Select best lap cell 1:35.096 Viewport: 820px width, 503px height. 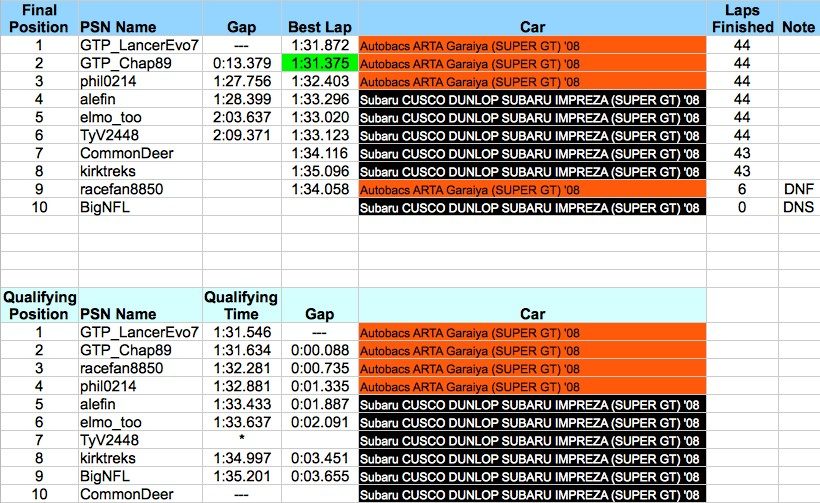tap(320, 171)
